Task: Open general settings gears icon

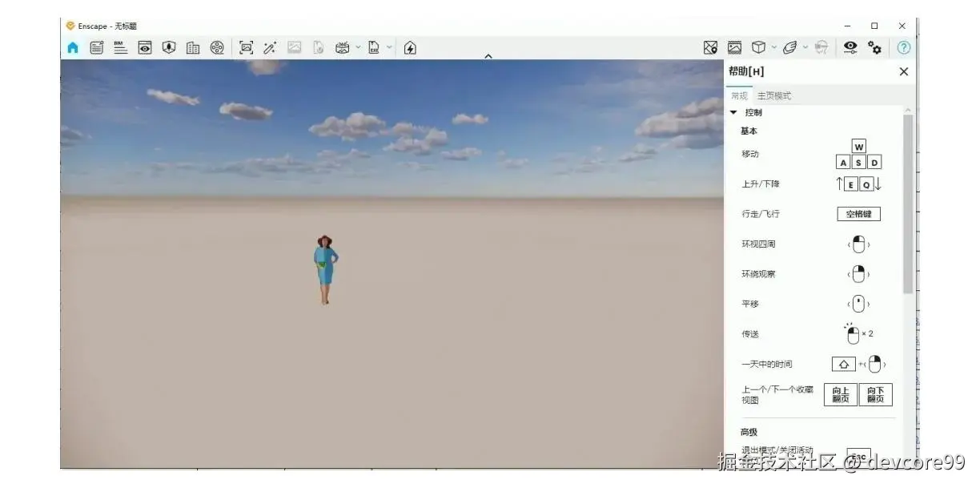Action: (875, 47)
